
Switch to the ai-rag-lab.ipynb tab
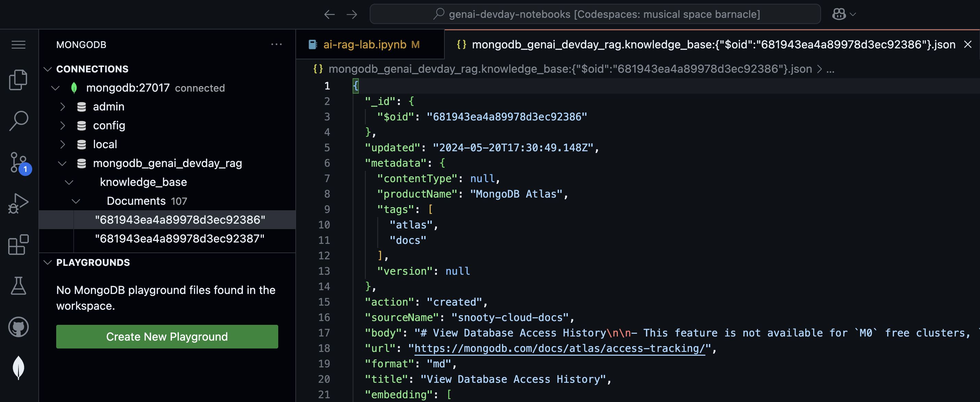coord(370,45)
